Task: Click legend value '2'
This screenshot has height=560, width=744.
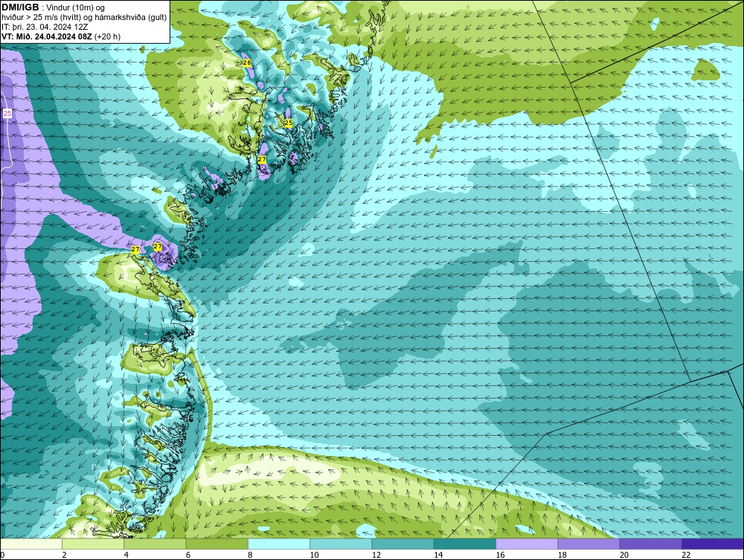Action: tap(64, 556)
